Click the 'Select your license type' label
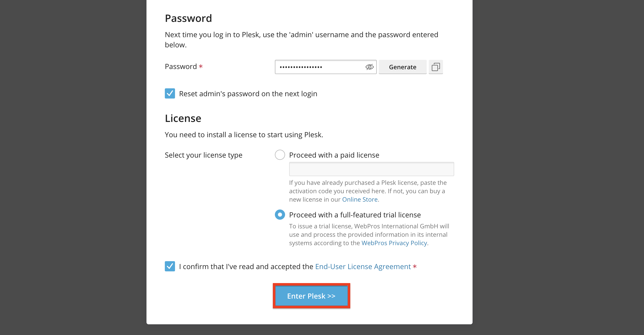Image resolution: width=644 pixels, height=335 pixels. [203, 155]
